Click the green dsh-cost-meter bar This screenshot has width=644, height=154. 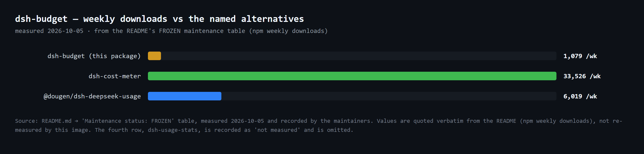tap(352, 76)
